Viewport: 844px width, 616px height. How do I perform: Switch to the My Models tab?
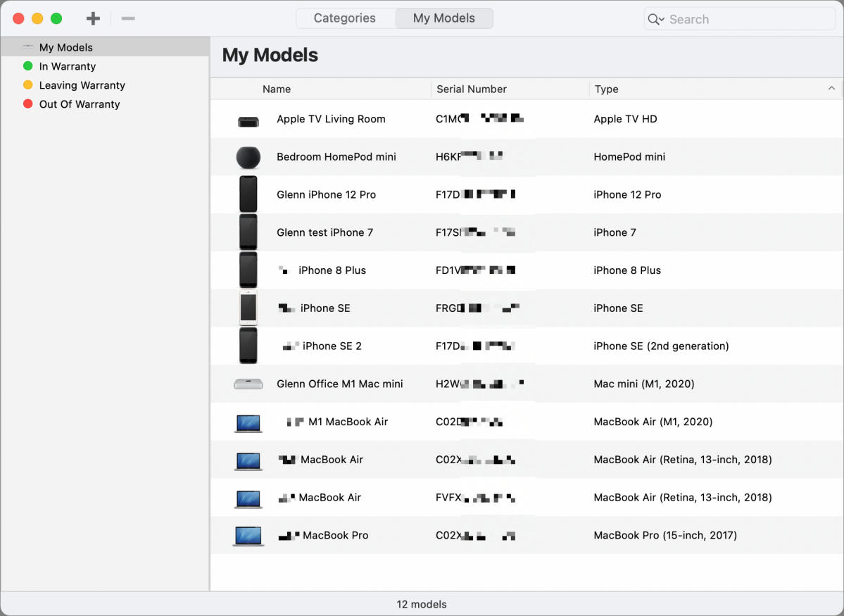pos(444,18)
